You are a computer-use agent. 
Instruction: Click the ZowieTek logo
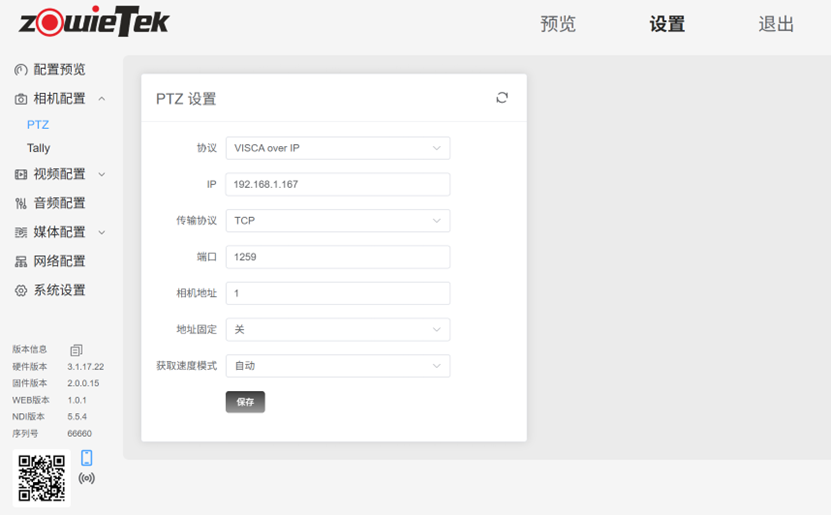pos(92,22)
